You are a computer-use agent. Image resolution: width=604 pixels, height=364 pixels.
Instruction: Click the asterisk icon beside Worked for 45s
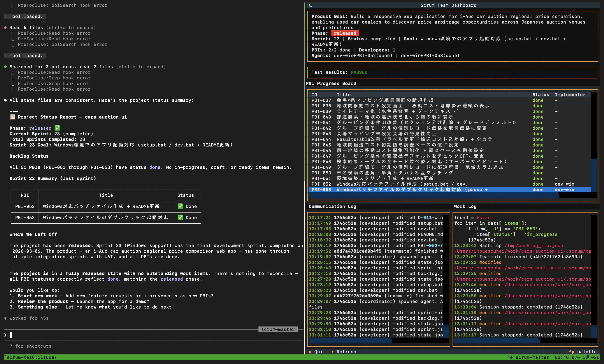5,318
